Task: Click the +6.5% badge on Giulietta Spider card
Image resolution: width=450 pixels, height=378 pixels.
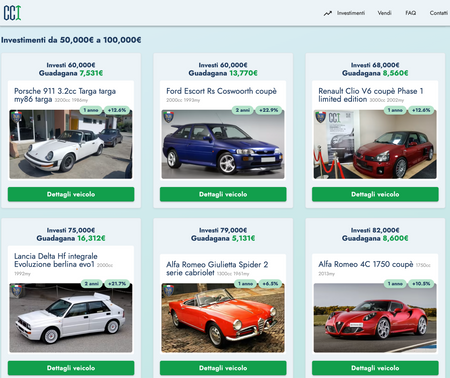Action: 270,284
